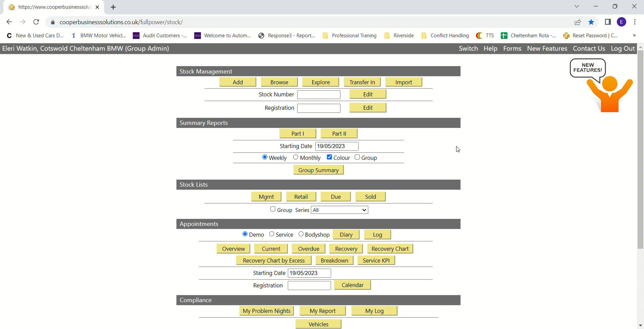Enable the Stock Lists Group checkbox
Image resolution: width=644 pixels, height=329 pixels.
[x=273, y=209]
